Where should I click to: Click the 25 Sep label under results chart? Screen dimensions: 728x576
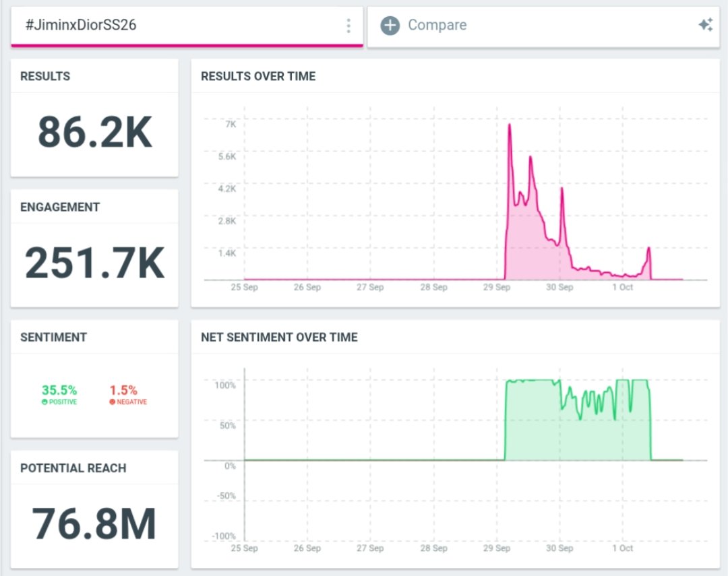pyautogui.click(x=244, y=287)
